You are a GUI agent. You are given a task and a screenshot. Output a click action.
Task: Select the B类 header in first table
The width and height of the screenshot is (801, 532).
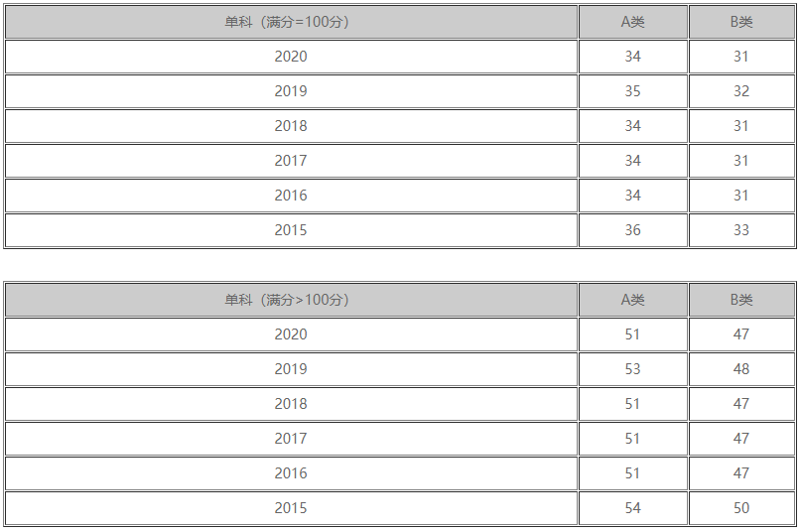click(x=741, y=22)
